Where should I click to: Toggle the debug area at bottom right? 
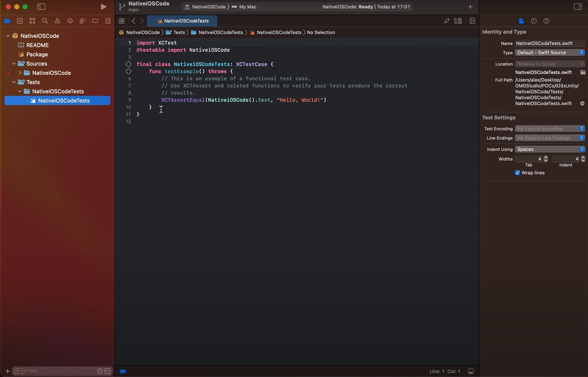(x=471, y=372)
